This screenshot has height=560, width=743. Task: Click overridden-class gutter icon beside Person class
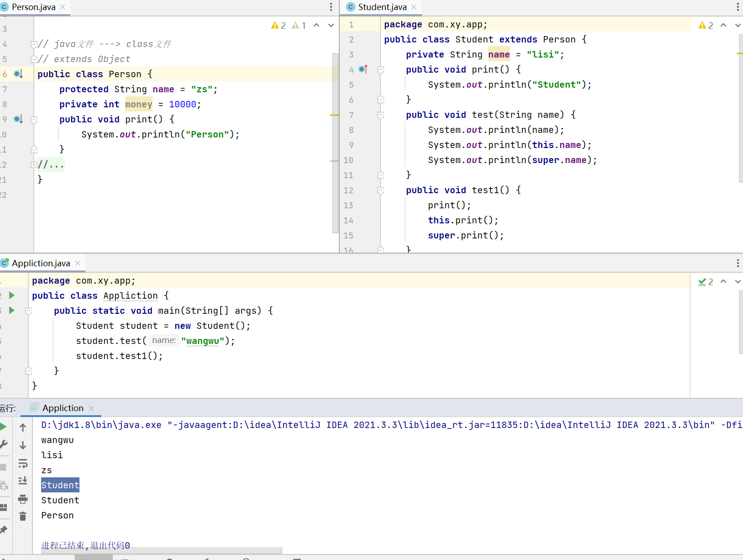click(18, 74)
